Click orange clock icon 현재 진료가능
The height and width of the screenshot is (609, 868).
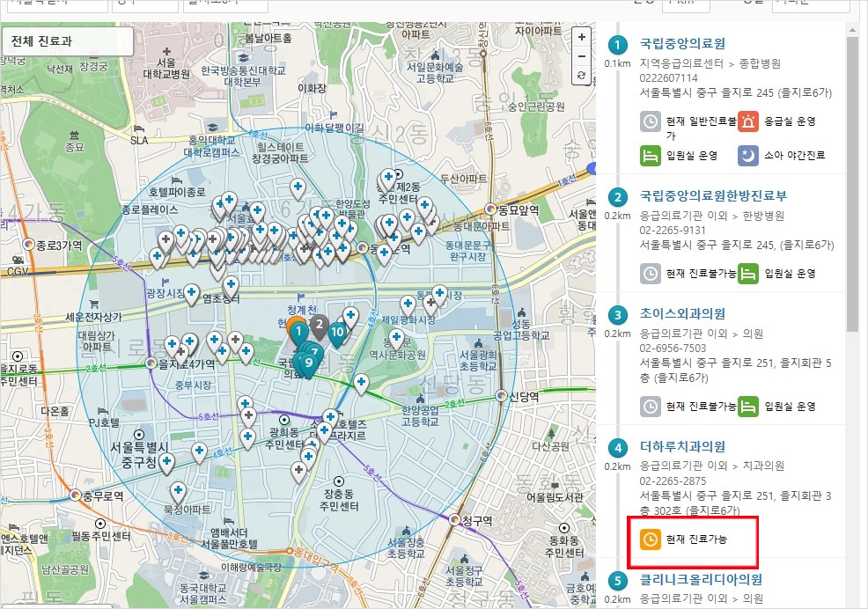tap(651, 539)
